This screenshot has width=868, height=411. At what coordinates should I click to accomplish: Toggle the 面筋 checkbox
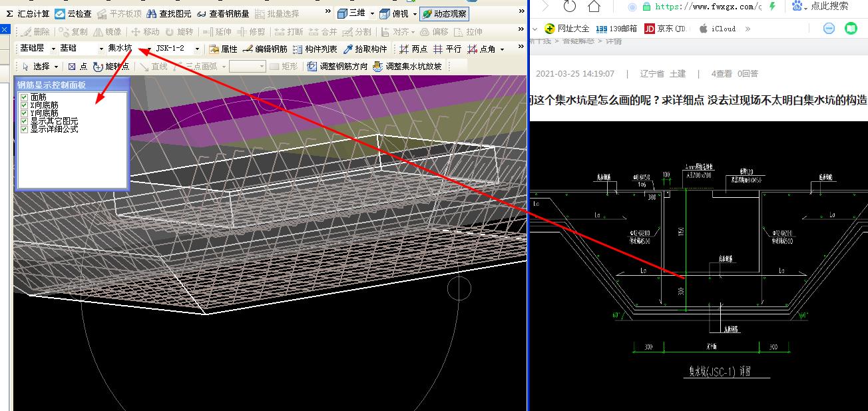pos(25,97)
